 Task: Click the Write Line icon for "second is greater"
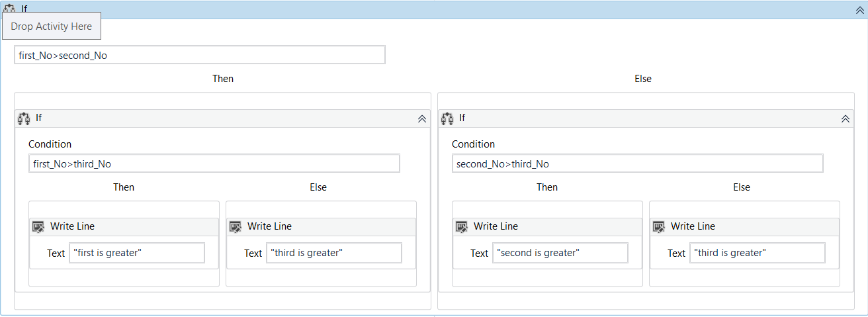point(462,226)
